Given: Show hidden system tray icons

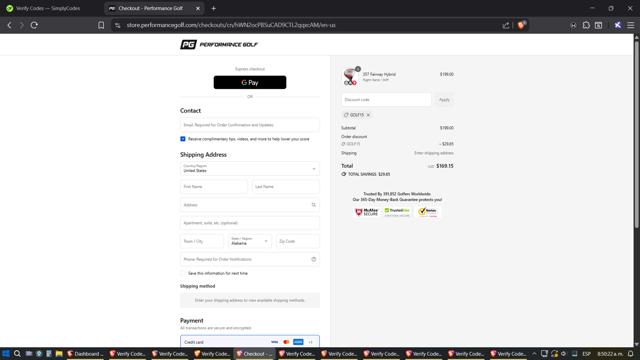Looking at the screenshot, I should tap(534, 353).
